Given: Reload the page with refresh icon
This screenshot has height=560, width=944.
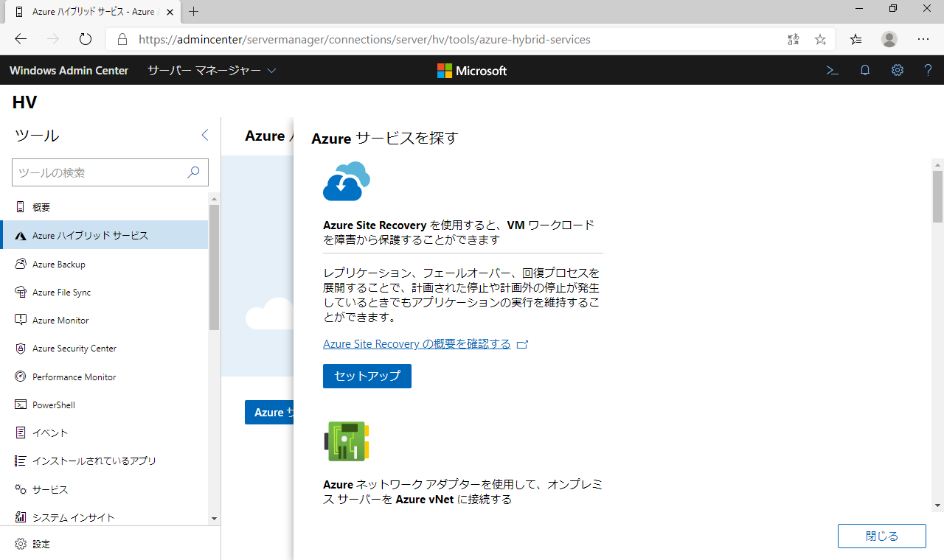Looking at the screenshot, I should (x=86, y=39).
